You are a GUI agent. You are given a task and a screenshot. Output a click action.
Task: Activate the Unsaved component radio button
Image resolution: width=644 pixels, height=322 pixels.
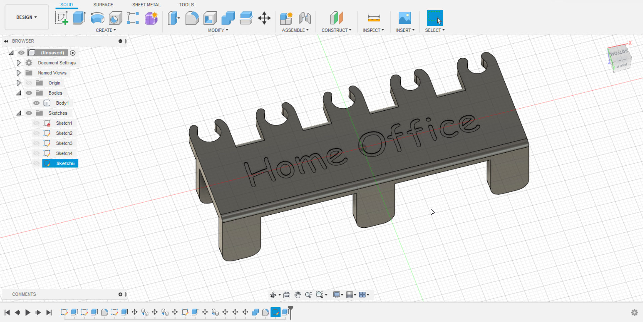73,53
